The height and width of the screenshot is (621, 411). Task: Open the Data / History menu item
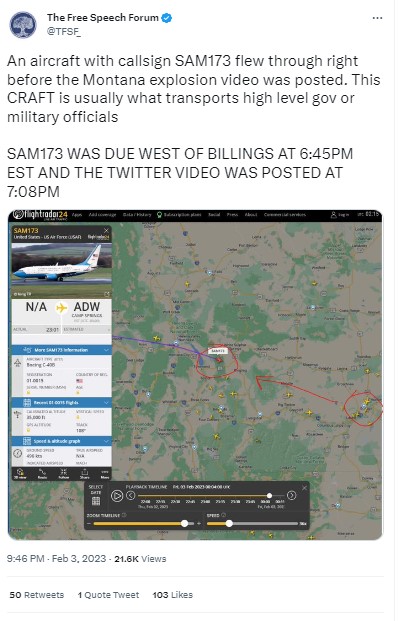[137, 215]
